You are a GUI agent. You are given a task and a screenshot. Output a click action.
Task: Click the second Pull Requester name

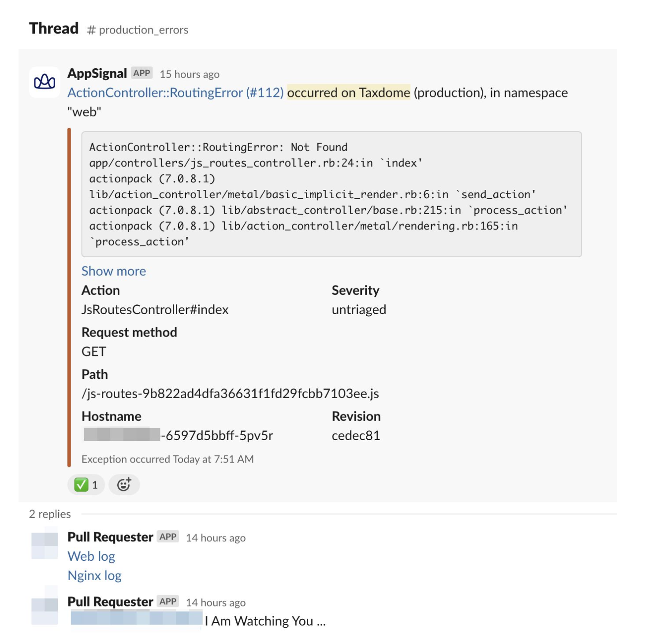(110, 602)
